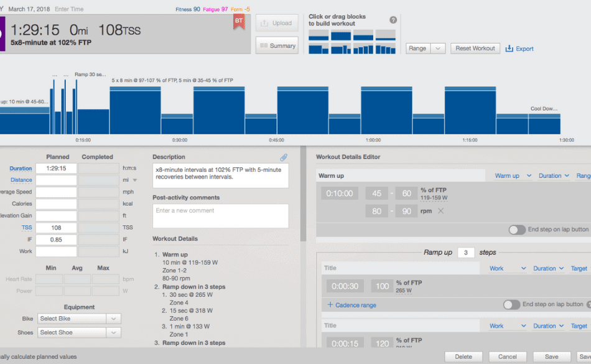
Task: Toggle Warm up End step on lap button
Action: click(x=517, y=230)
